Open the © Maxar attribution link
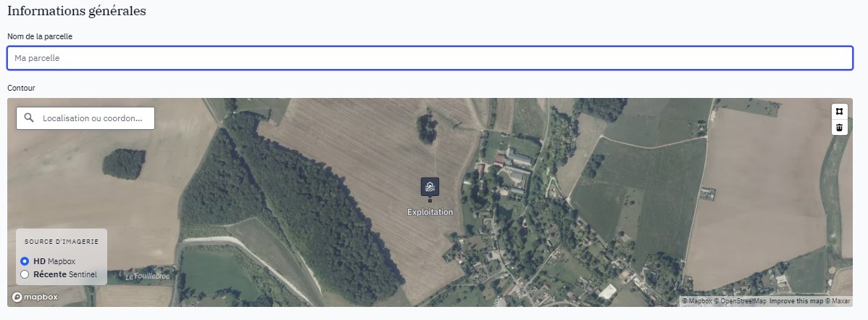 click(x=838, y=301)
